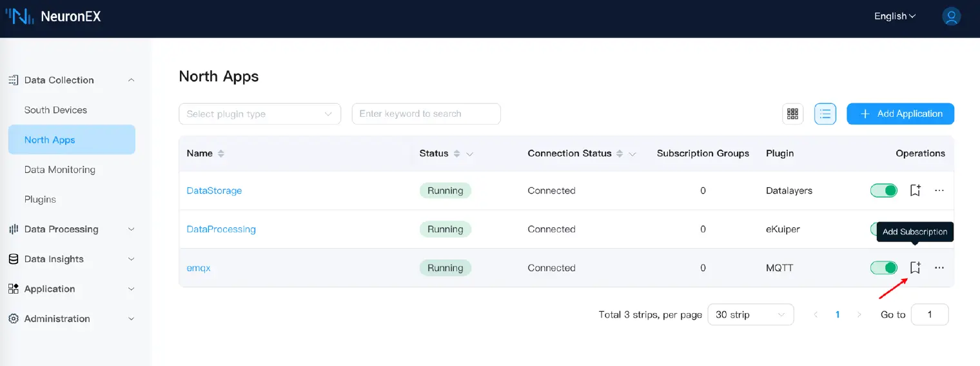Click the Add Subscription icon for emqx
The width and height of the screenshot is (980, 366).
(x=915, y=267)
